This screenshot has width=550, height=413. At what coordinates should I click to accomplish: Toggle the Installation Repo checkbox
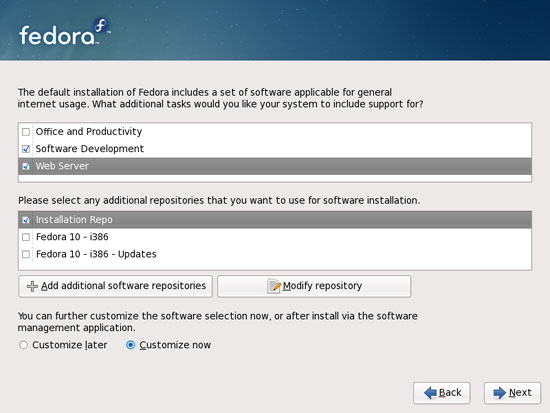tap(26, 220)
